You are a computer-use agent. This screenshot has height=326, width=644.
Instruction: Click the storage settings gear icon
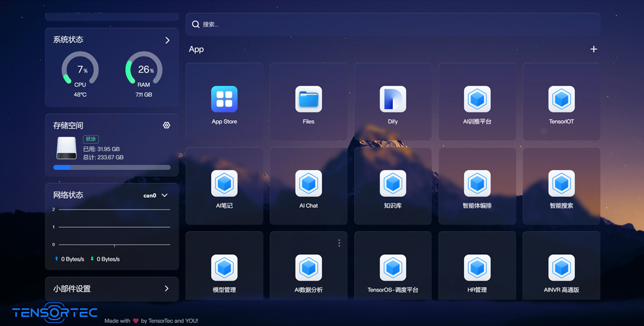[166, 126]
